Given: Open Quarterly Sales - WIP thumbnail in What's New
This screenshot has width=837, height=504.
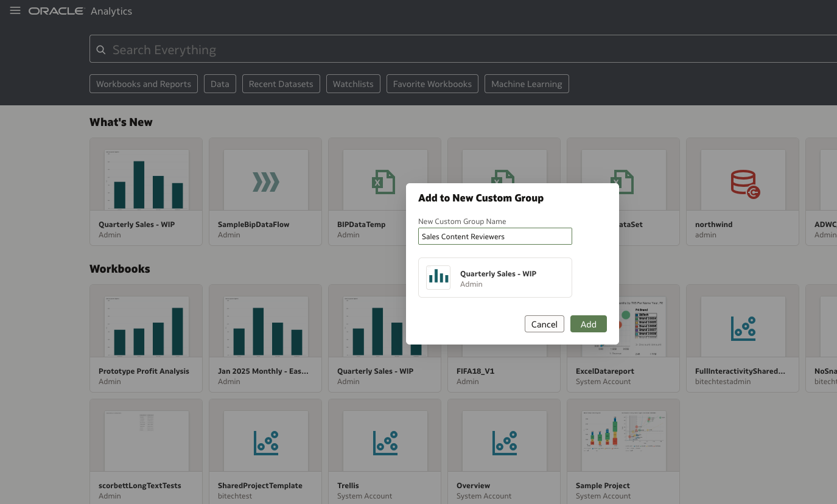Looking at the screenshot, I should coord(146,180).
